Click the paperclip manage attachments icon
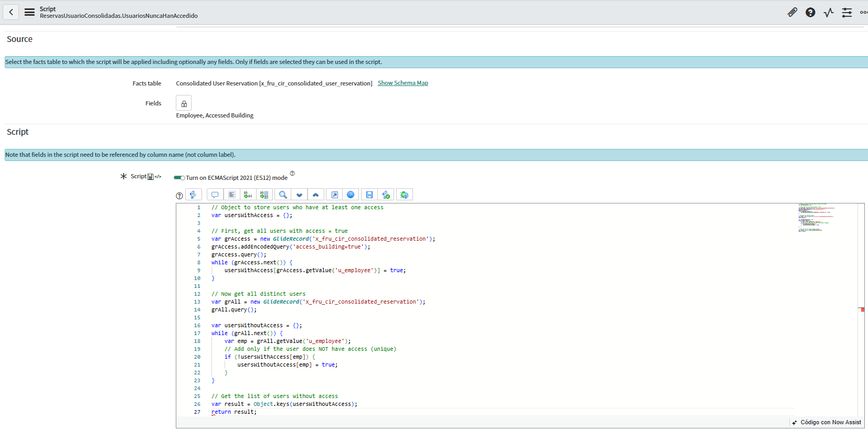 pyautogui.click(x=792, y=12)
